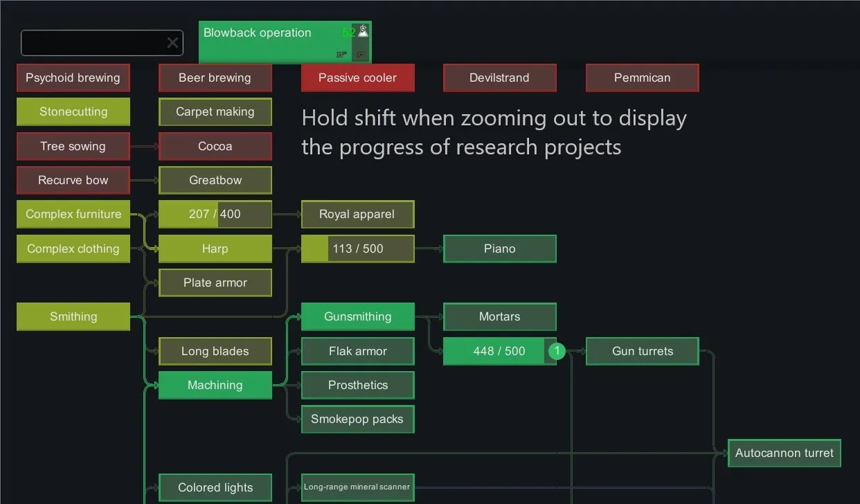The image size is (860, 504).
Task: Click the right pistol unlock icon on Blowback operation
Action: (361, 55)
